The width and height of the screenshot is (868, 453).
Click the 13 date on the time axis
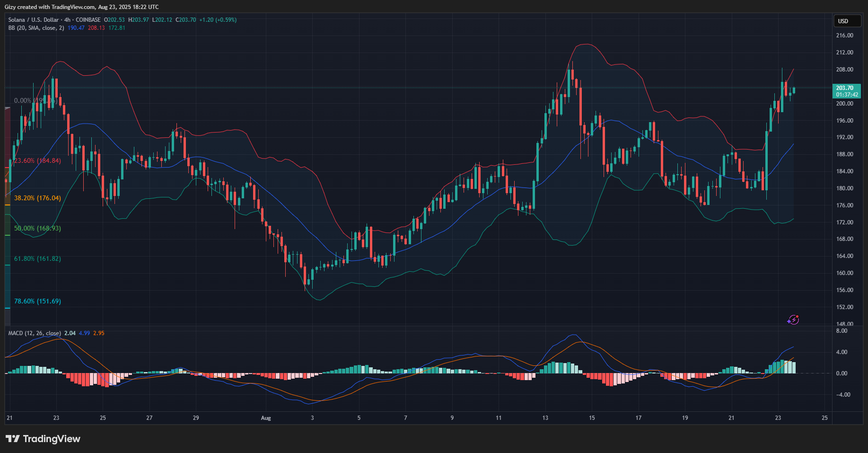tap(545, 418)
